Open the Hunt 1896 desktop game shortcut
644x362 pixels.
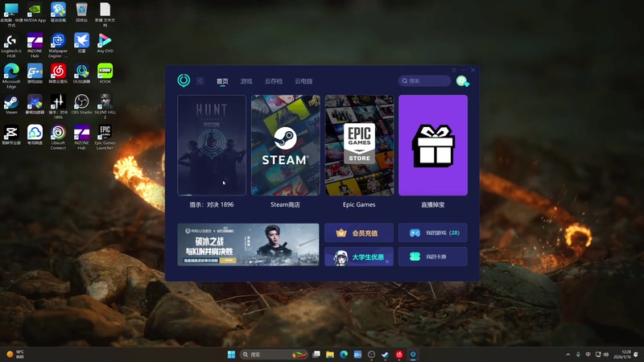point(58,107)
